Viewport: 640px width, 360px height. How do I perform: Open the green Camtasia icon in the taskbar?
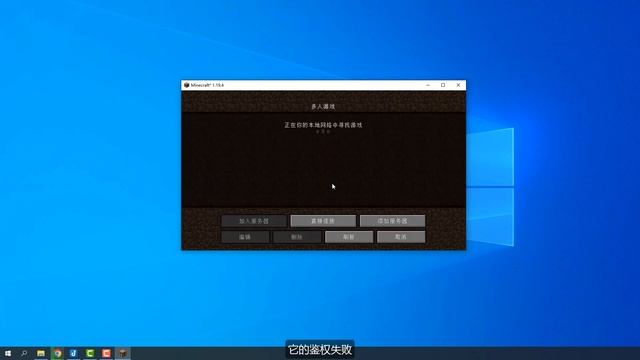(90, 353)
